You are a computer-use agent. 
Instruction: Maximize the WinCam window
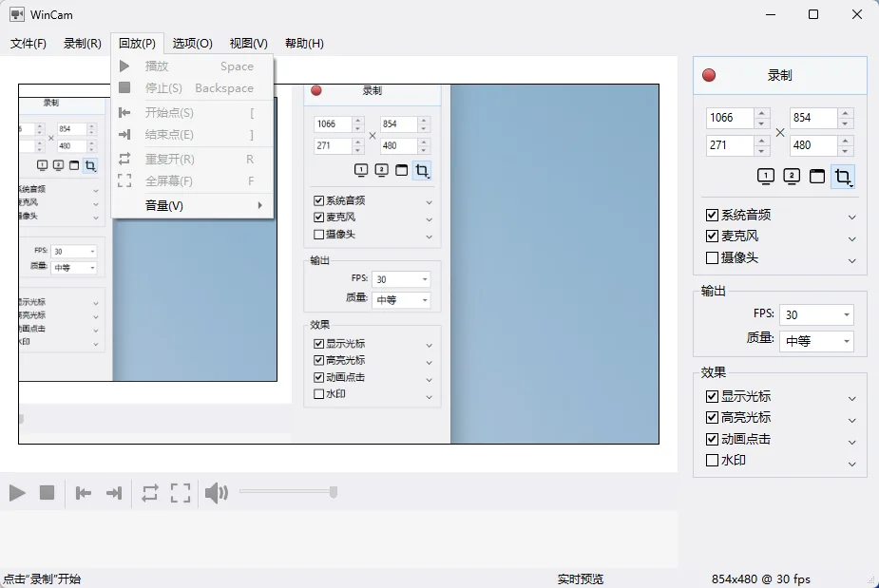813,14
